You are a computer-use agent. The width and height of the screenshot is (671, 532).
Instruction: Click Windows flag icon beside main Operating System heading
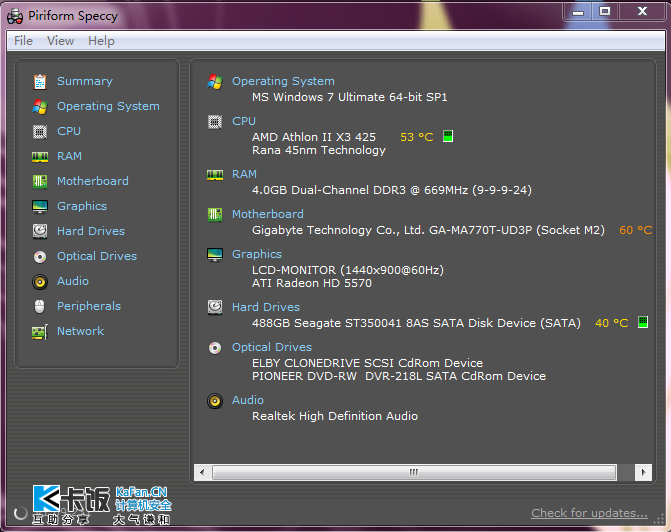pos(215,82)
